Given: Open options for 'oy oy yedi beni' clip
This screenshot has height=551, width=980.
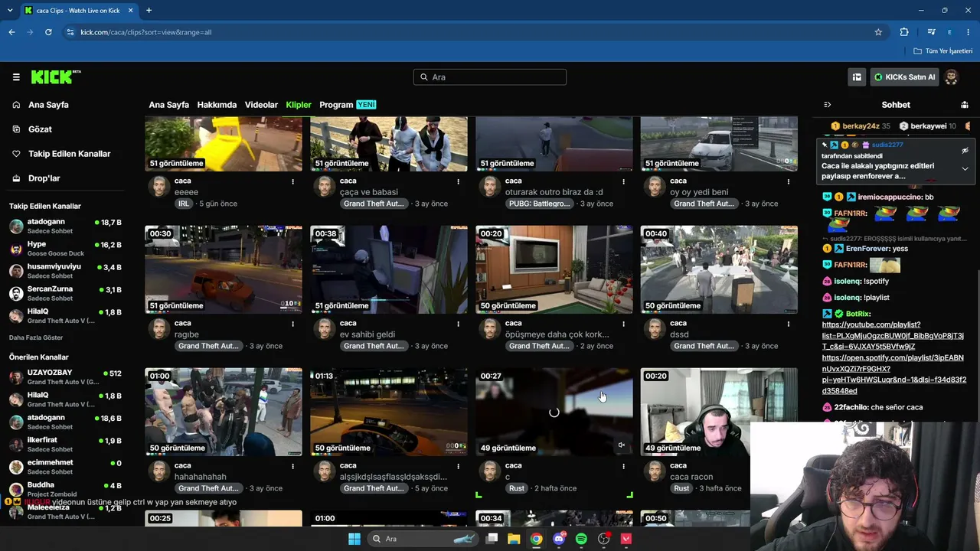Looking at the screenshot, I should point(789,181).
